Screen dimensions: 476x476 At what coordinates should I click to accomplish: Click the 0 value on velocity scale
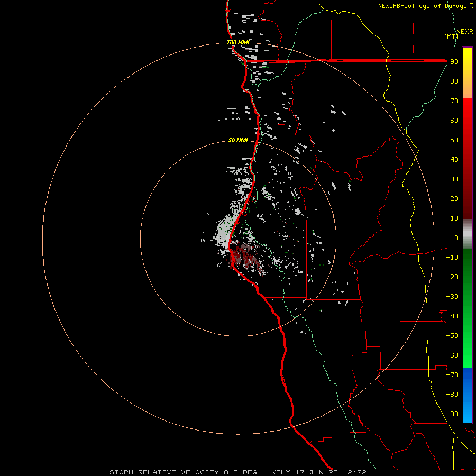(x=456, y=237)
